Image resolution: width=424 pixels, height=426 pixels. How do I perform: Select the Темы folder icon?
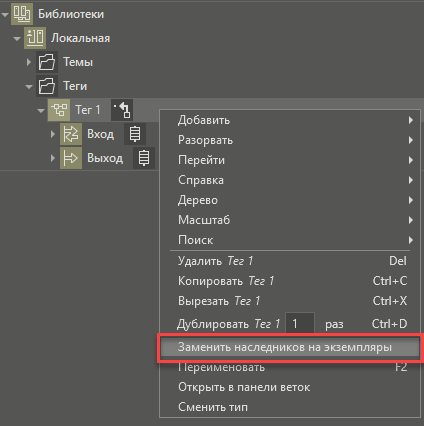click(x=47, y=62)
